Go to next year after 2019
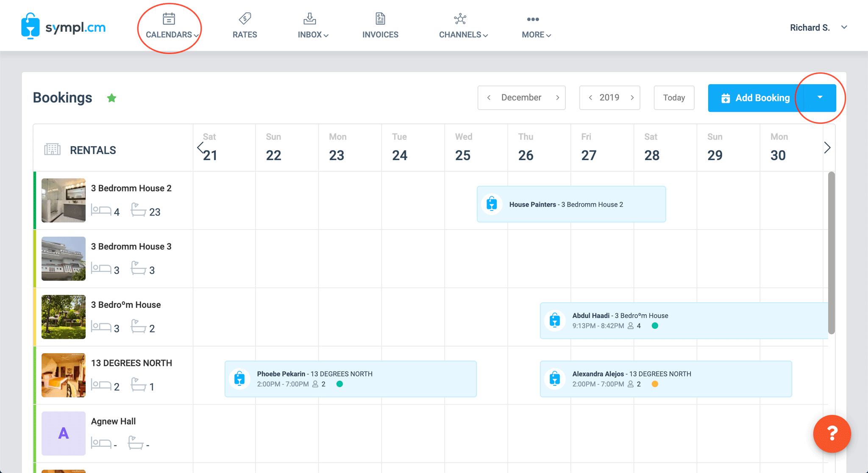Image resolution: width=868 pixels, height=473 pixels. [x=632, y=98]
